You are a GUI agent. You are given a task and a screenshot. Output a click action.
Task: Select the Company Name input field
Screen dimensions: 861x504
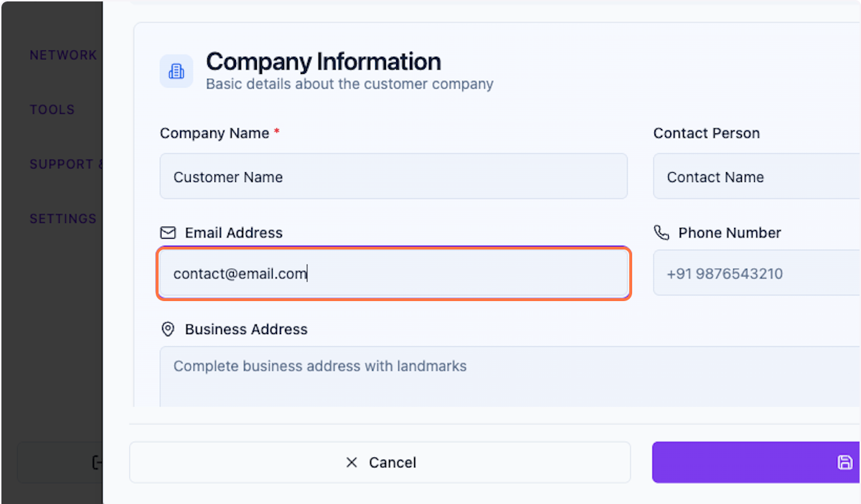tap(393, 176)
